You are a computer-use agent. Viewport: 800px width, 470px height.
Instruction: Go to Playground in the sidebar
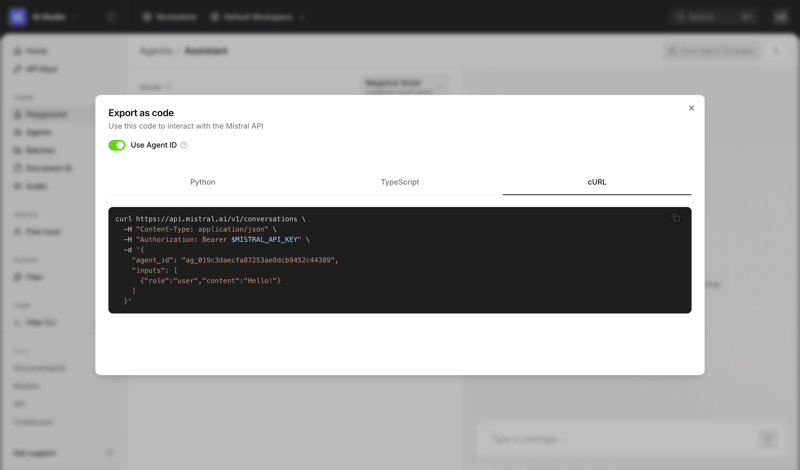coord(46,114)
